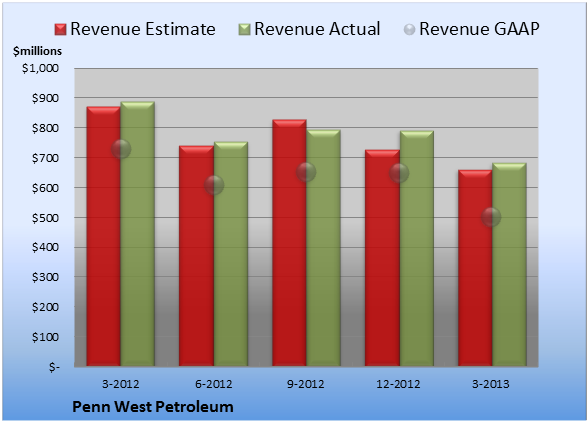
Task: Click the '$900' axis value
Action: [x=45, y=98]
